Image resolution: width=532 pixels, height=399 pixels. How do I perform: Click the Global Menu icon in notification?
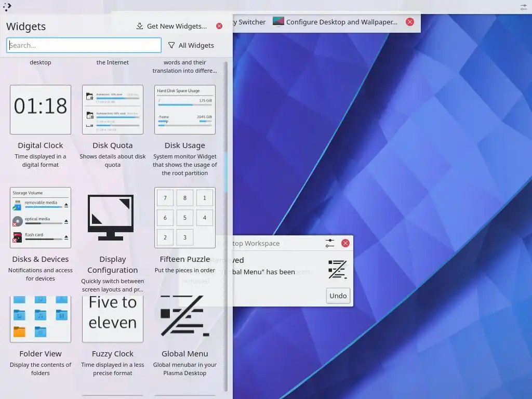coord(338,270)
